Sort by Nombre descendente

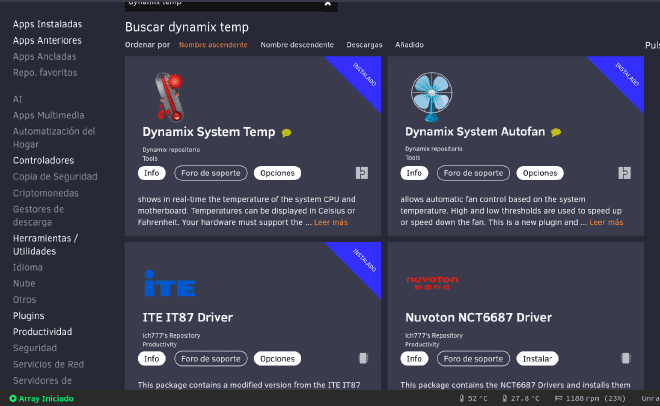(x=297, y=45)
